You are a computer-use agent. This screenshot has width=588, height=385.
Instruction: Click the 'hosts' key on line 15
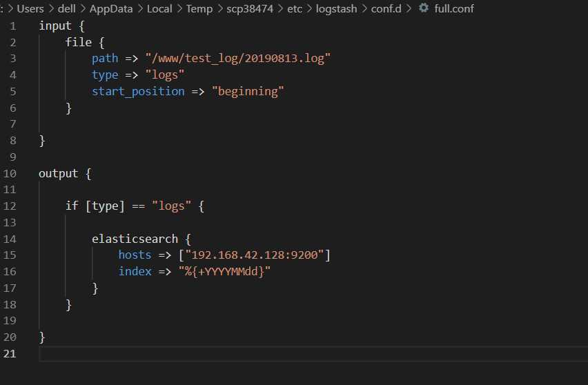coord(135,255)
